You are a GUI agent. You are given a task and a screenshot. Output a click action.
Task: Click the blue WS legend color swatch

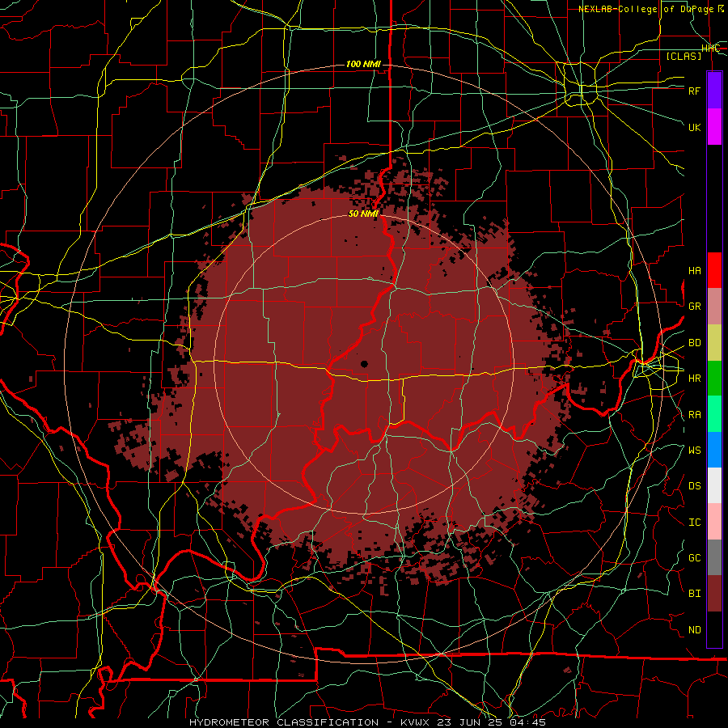[714, 450]
